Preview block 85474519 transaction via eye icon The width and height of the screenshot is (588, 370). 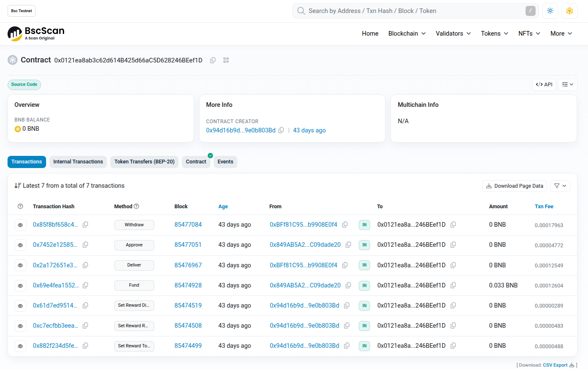click(x=20, y=306)
